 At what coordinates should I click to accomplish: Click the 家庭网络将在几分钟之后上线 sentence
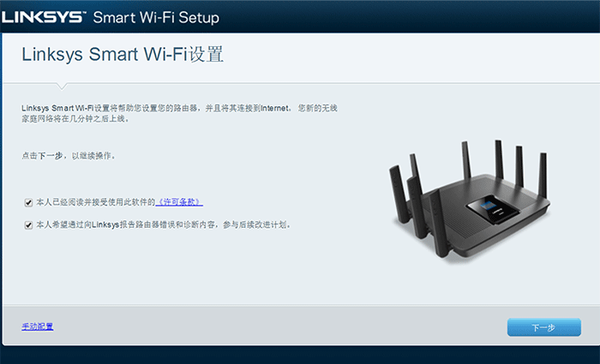pos(75,119)
